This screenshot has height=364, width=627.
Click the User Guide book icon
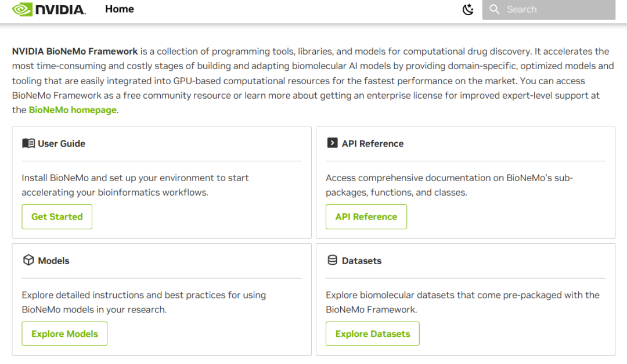click(x=28, y=143)
